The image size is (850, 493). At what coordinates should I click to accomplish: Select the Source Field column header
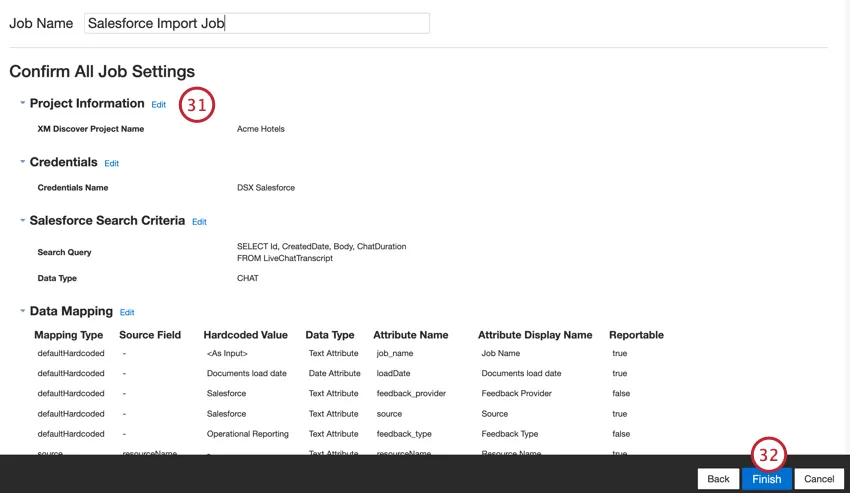pyautogui.click(x=150, y=335)
